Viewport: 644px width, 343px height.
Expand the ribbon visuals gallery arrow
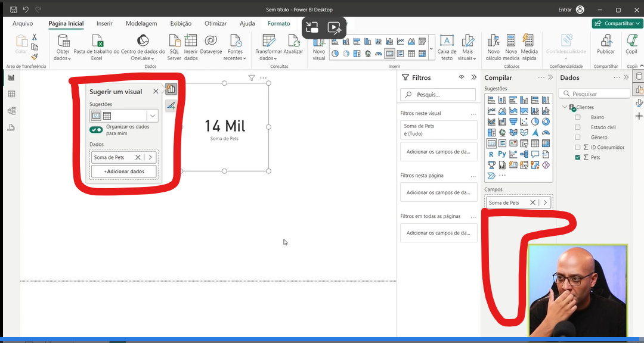431,48
